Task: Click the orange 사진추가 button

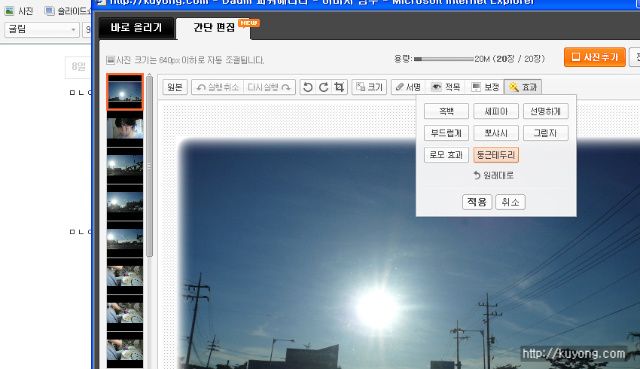Action: click(x=595, y=57)
